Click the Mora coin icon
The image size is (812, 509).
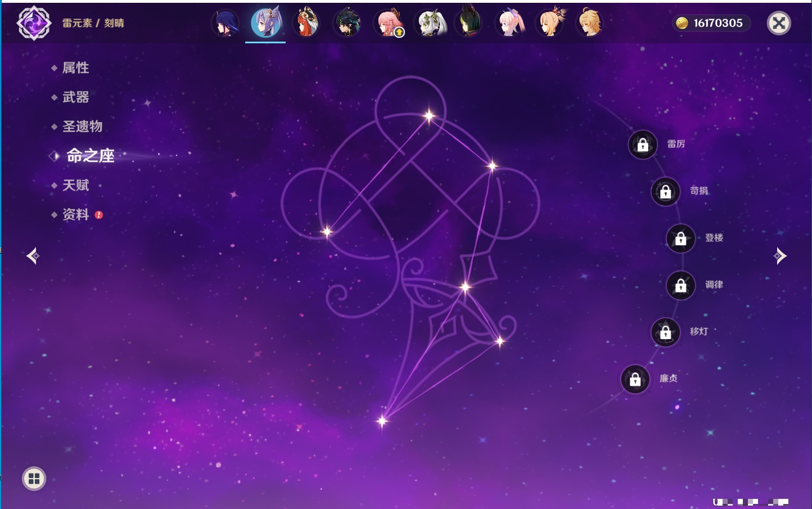[x=682, y=23]
